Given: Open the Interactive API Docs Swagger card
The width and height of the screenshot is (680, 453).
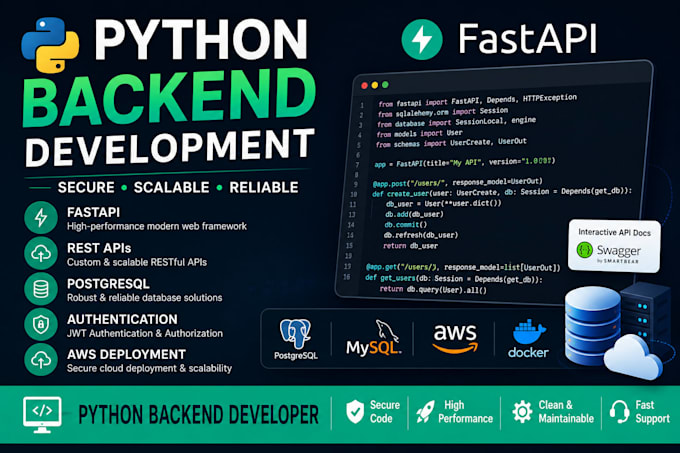Looking at the screenshot, I should pos(615,246).
